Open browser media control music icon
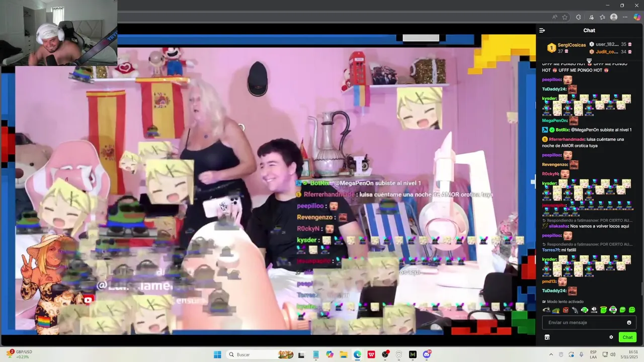The width and height of the screenshot is (644, 362). pos(591,17)
